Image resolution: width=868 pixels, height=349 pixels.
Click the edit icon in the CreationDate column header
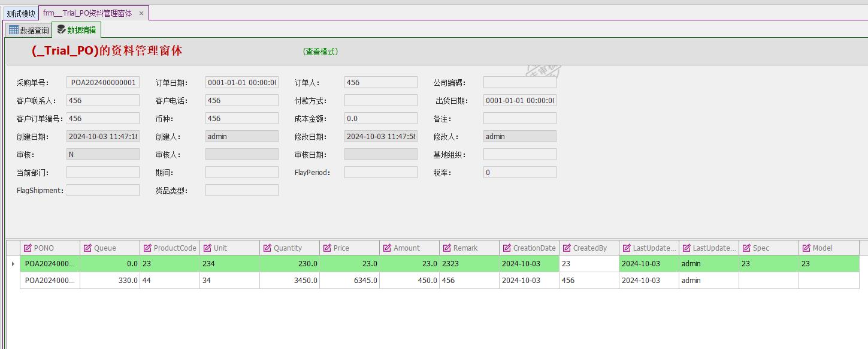(x=507, y=247)
